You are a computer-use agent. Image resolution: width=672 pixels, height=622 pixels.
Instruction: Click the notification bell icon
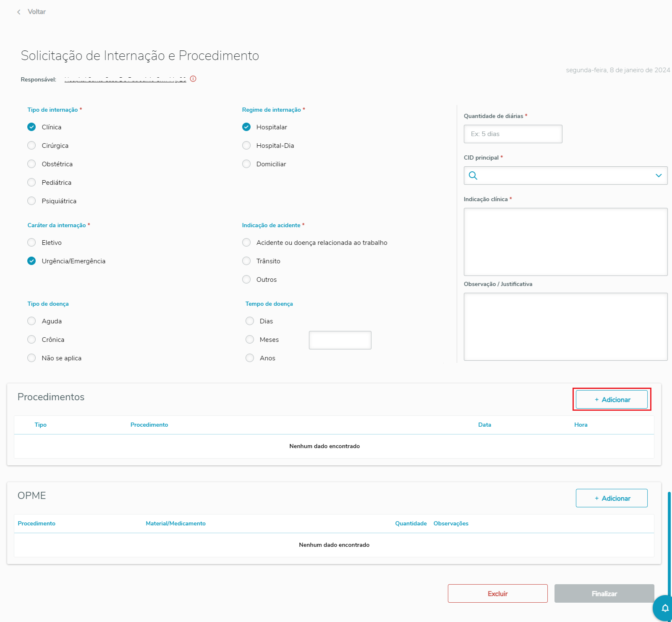coord(665,608)
